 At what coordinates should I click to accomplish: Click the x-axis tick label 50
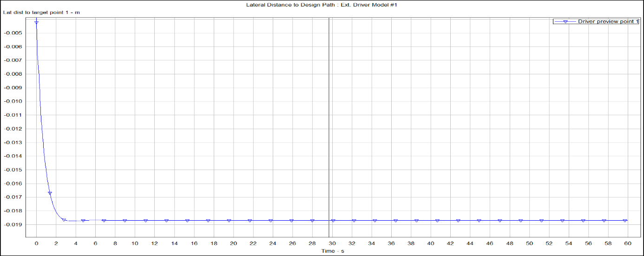pos(529,243)
